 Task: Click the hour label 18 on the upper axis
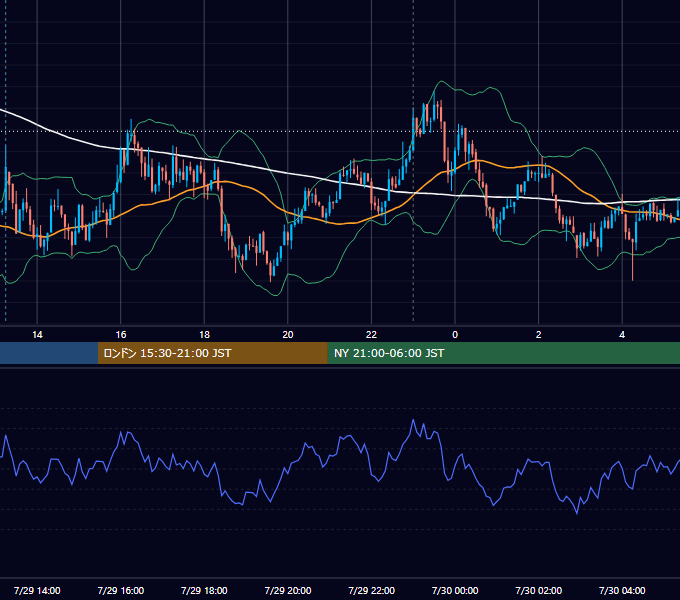pos(204,335)
